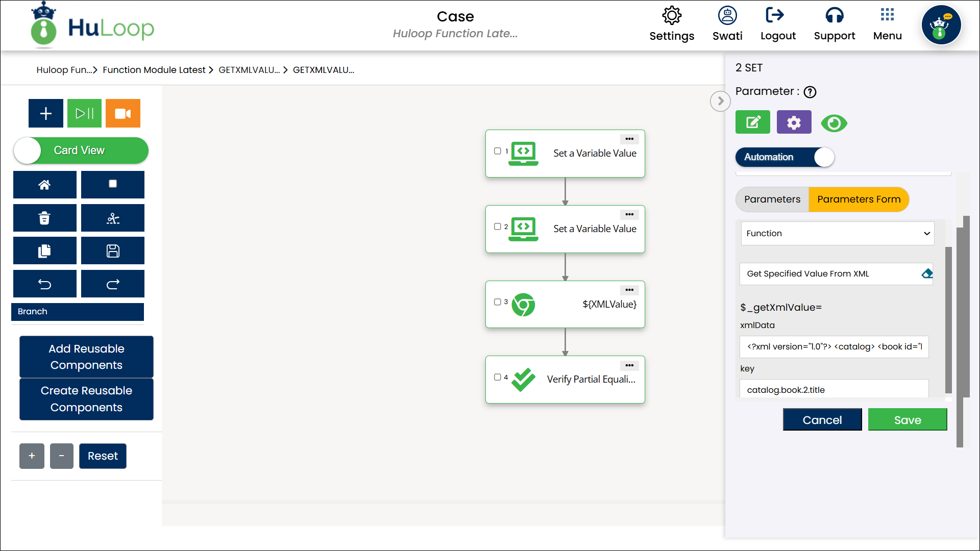The height and width of the screenshot is (551, 980).
Task: Click the undo arrow button
Action: pyautogui.click(x=44, y=284)
